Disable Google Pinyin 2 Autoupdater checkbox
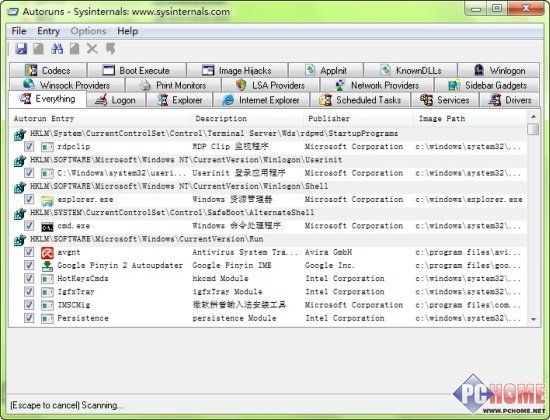The image size is (550, 420). pyautogui.click(x=29, y=265)
